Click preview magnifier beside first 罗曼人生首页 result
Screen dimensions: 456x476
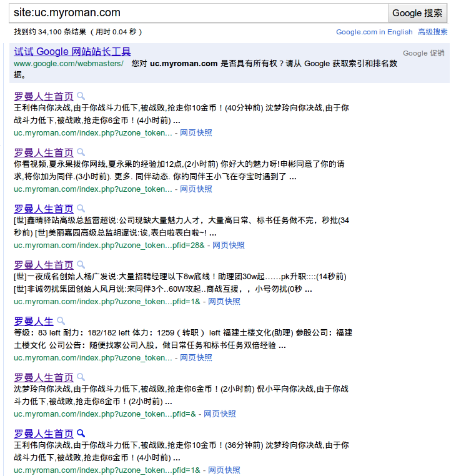click(x=81, y=96)
